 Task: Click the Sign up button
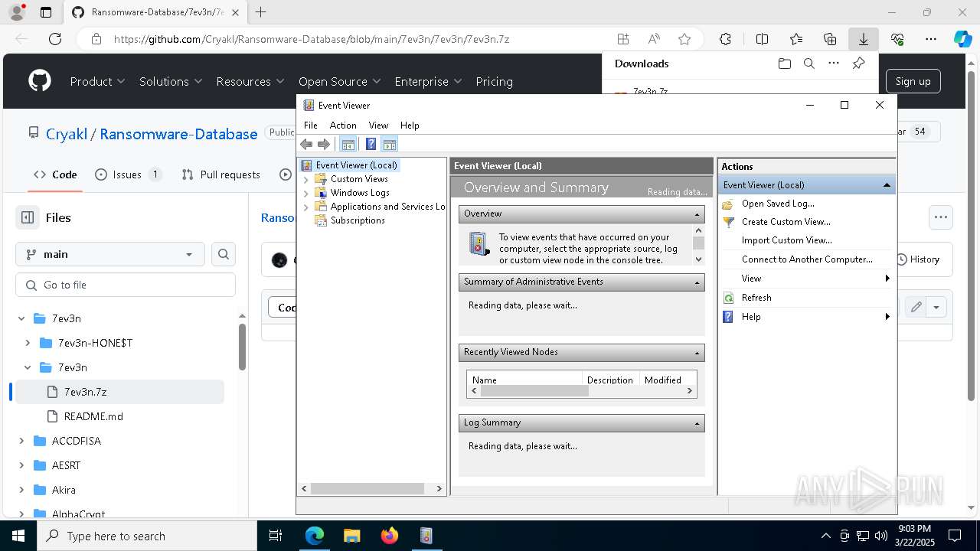click(913, 81)
